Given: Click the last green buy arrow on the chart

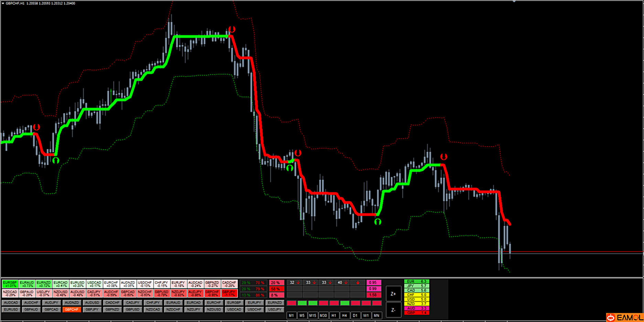Looking at the screenshot, I should coord(378,222).
